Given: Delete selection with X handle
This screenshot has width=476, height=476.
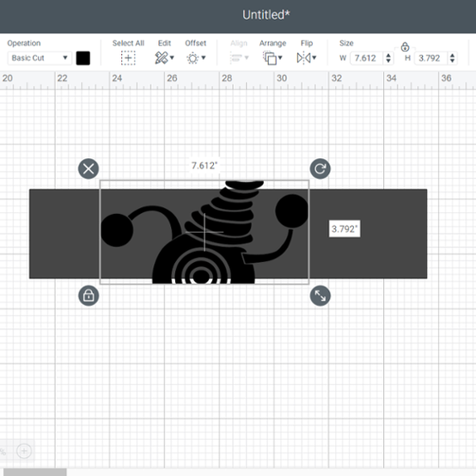Looking at the screenshot, I should [88, 168].
